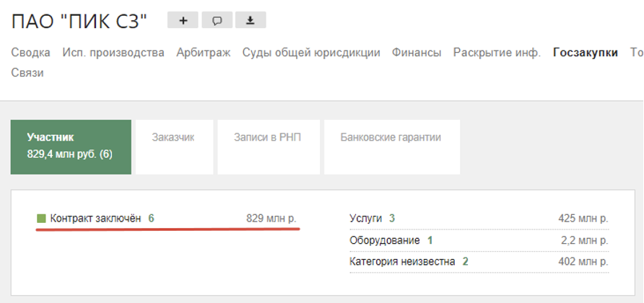The height and width of the screenshot is (303, 644).
Task: Open Суды общей юрисдикции tab
Action: (x=310, y=53)
